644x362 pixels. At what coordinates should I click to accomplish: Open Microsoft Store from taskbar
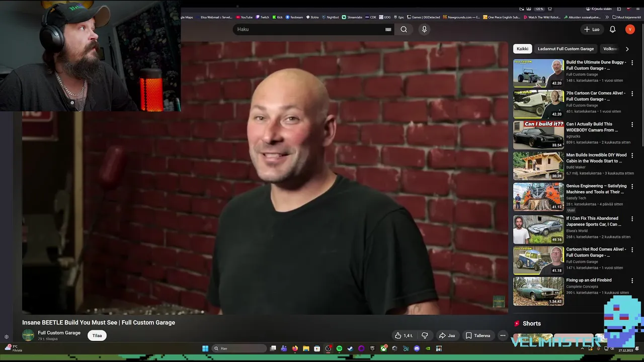click(x=317, y=348)
